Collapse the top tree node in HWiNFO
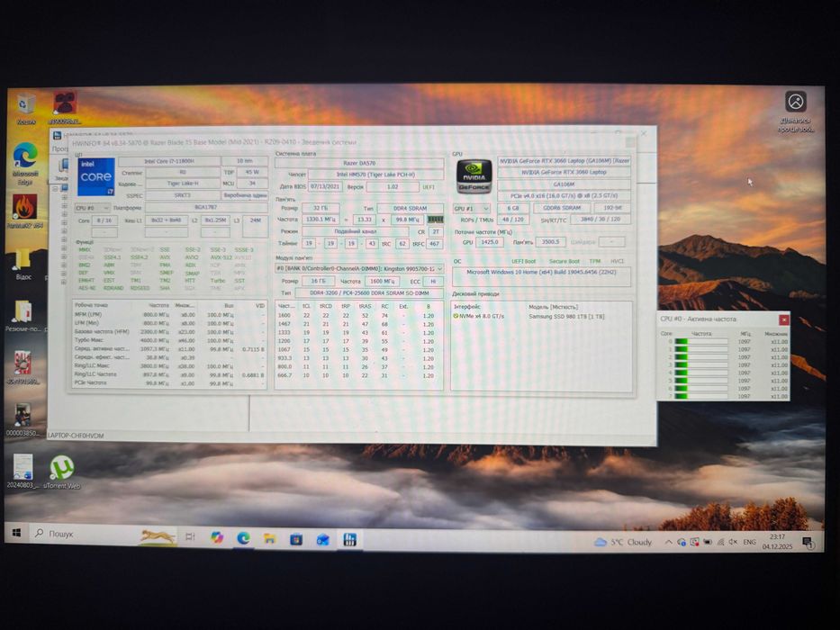Viewport: 840px width, 630px height. [x=55, y=189]
